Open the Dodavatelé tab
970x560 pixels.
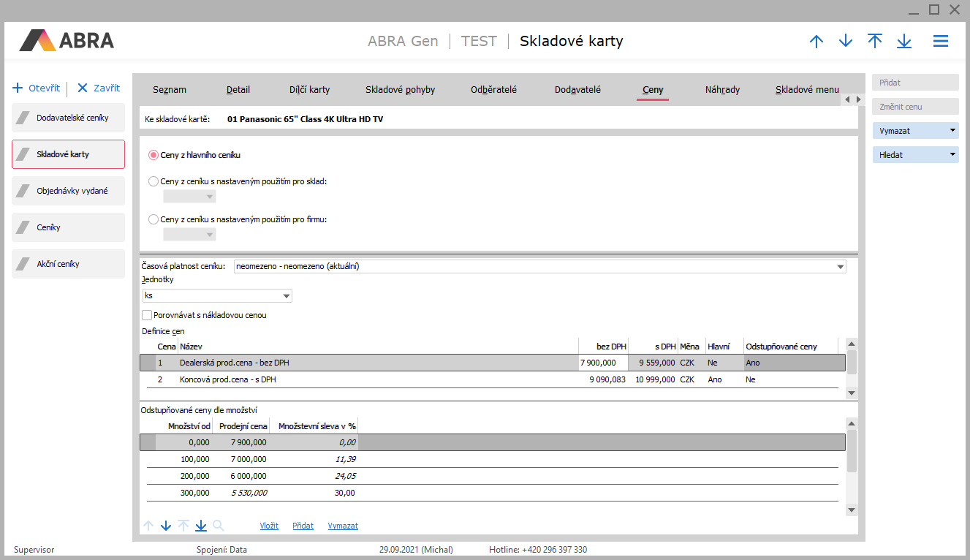577,90
